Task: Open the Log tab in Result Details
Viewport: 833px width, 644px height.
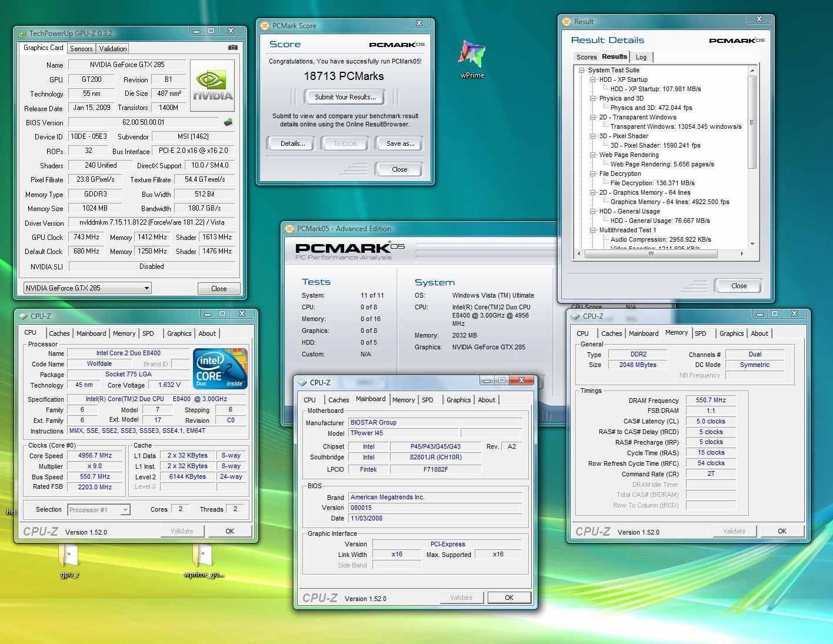Action: (x=641, y=57)
